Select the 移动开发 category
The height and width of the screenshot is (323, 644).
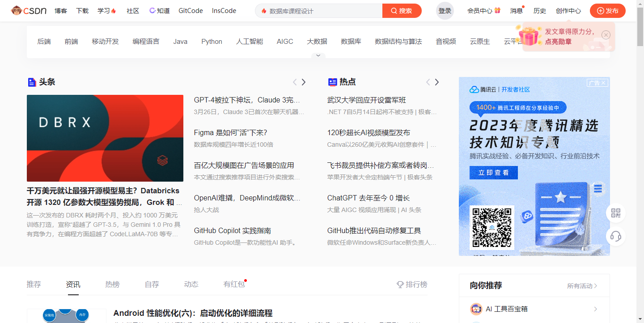(x=106, y=42)
